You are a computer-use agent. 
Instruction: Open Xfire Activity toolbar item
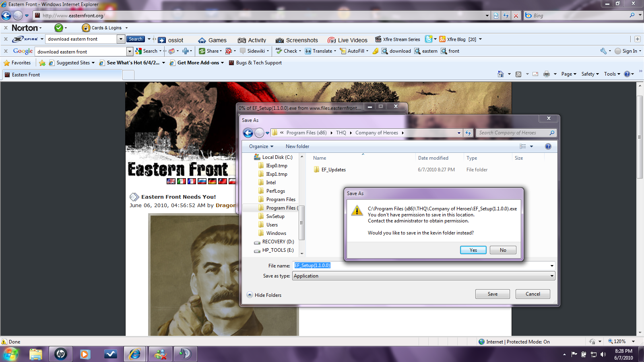click(x=252, y=40)
